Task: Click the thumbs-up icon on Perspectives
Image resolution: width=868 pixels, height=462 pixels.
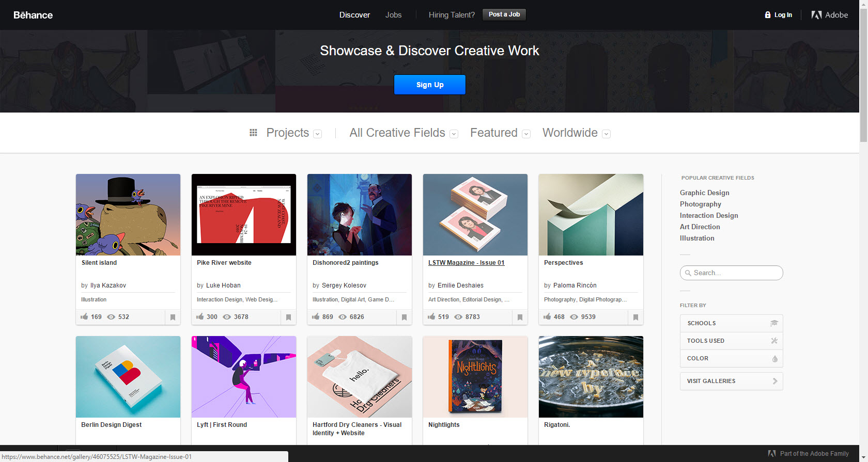Action: (547, 316)
